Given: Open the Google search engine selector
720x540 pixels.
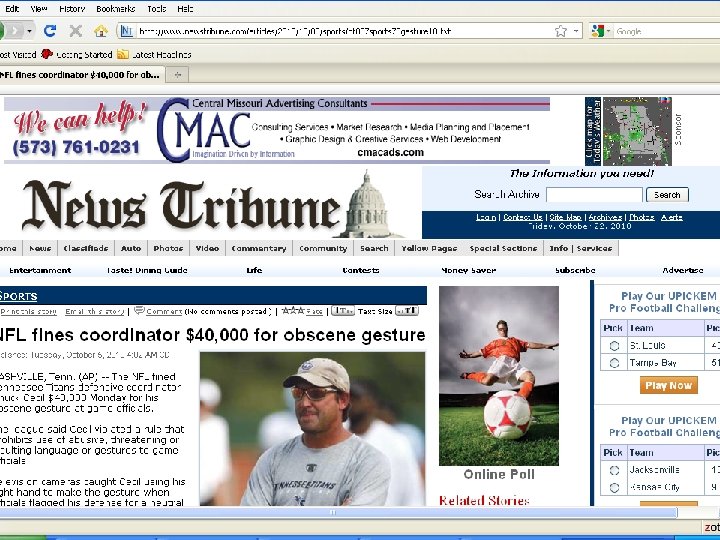Looking at the screenshot, I should 601,31.
